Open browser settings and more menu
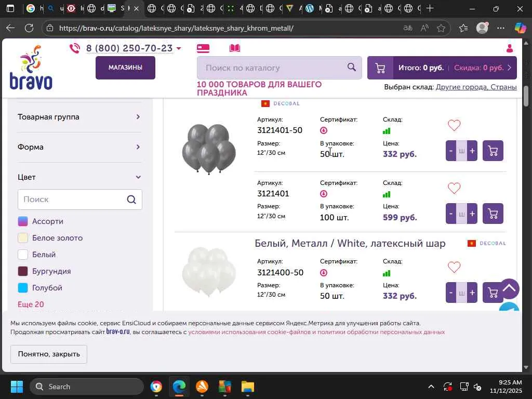 click(x=500, y=28)
